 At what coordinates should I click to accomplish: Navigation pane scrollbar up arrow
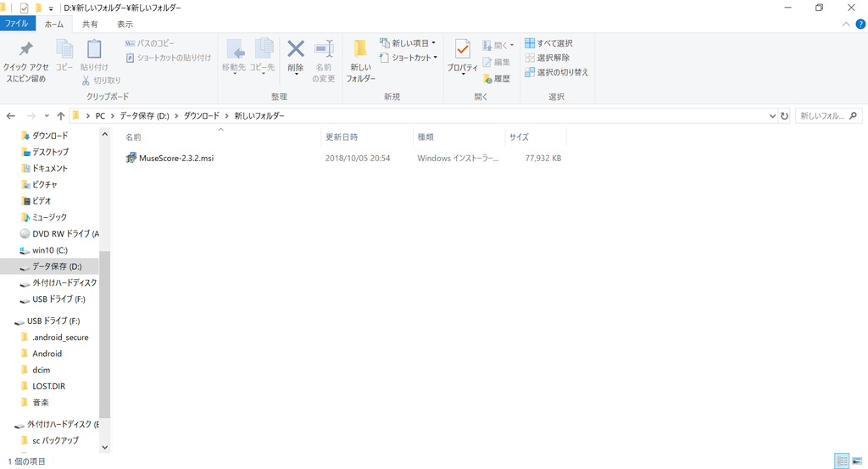pyautogui.click(x=104, y=135)
